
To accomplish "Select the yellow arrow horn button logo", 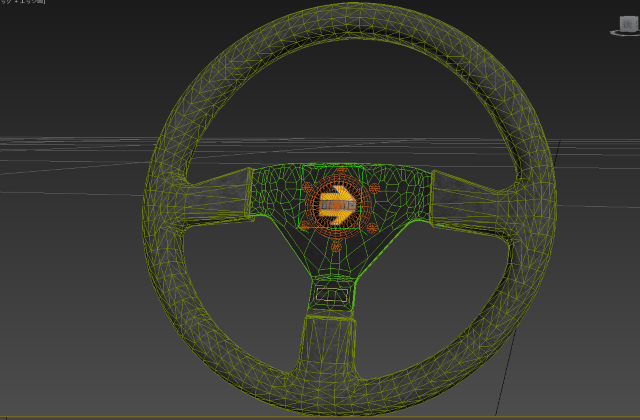I will (337, 205).
